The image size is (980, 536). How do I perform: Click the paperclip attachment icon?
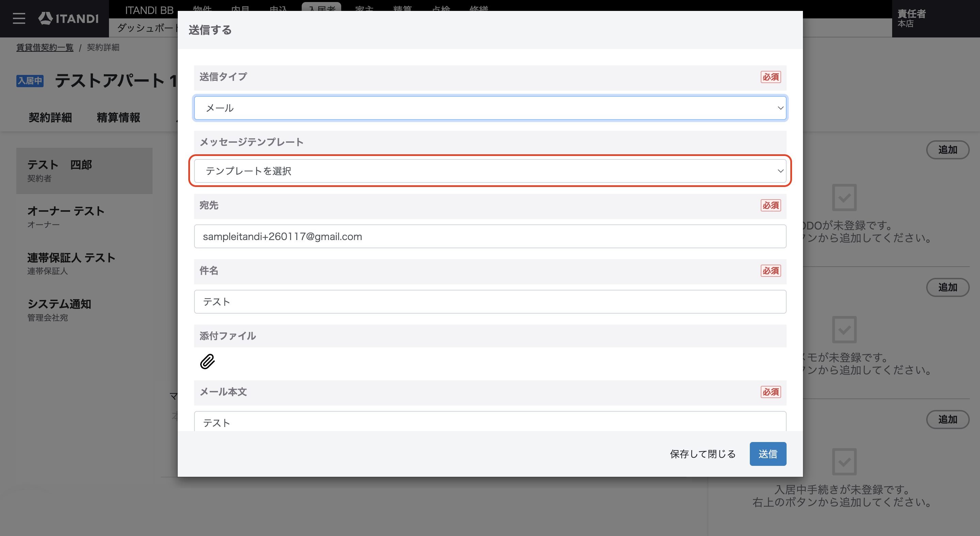[207, 361]
